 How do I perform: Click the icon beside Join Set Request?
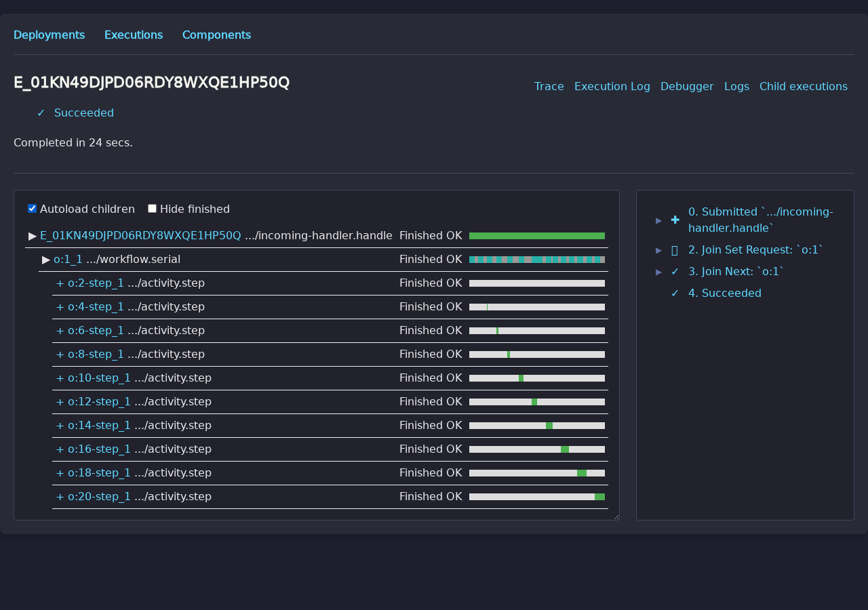tap(675, 250)
